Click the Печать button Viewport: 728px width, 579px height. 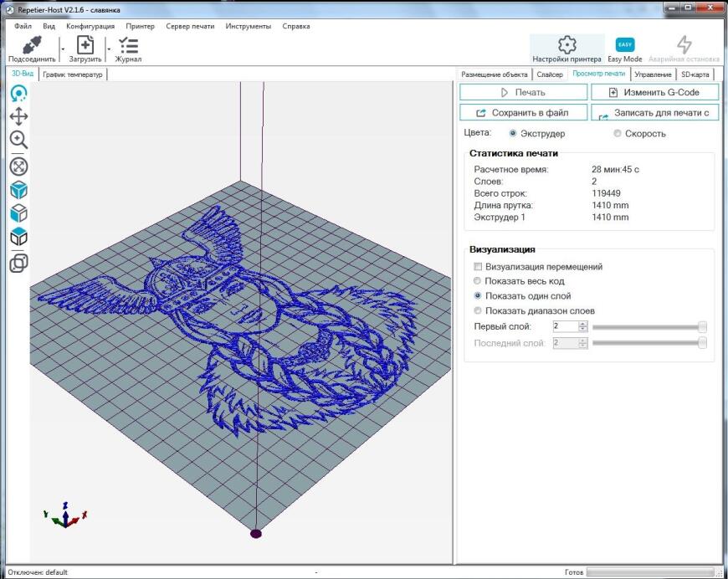pyautogui.click(x=523, y=92)
